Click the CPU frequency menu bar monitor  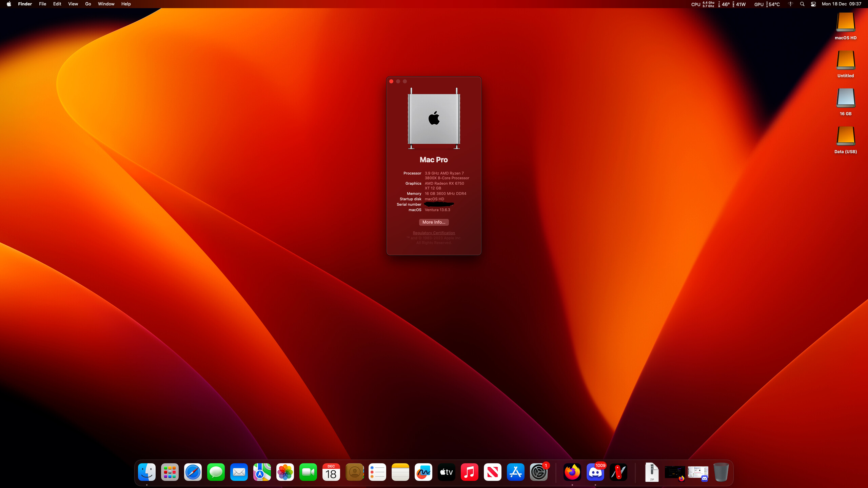coord(703,4)
